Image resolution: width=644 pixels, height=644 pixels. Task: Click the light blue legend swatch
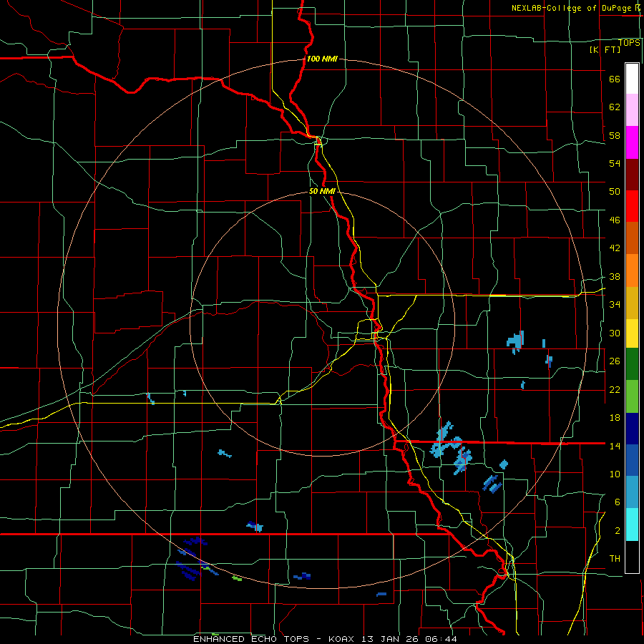pos(632,492)
